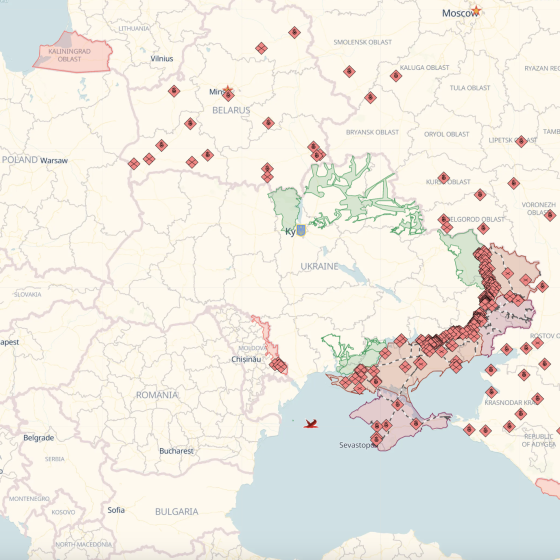
Task: Select the Vilnius city label
Action: coord(162,59)
